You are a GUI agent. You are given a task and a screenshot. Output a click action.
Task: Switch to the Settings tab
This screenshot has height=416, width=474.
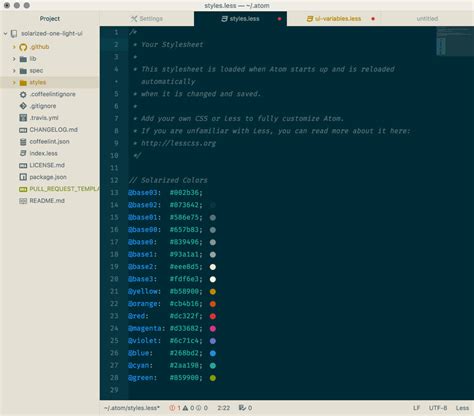147,19
